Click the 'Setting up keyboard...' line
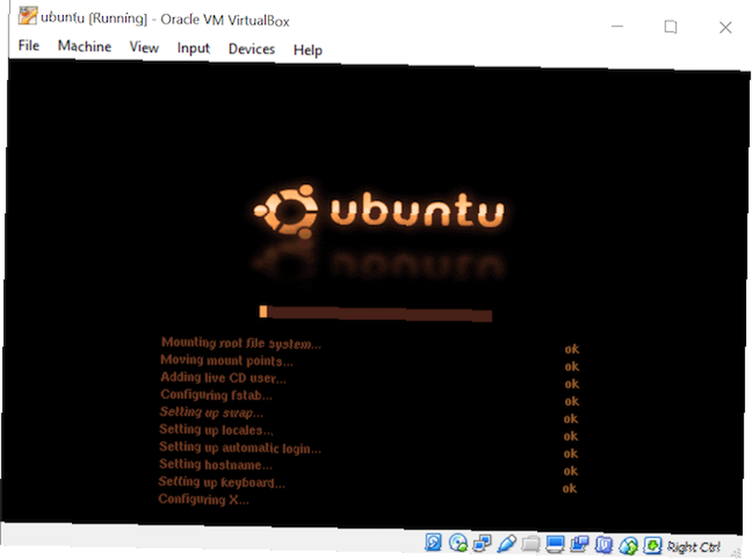 tap(222, 482)
